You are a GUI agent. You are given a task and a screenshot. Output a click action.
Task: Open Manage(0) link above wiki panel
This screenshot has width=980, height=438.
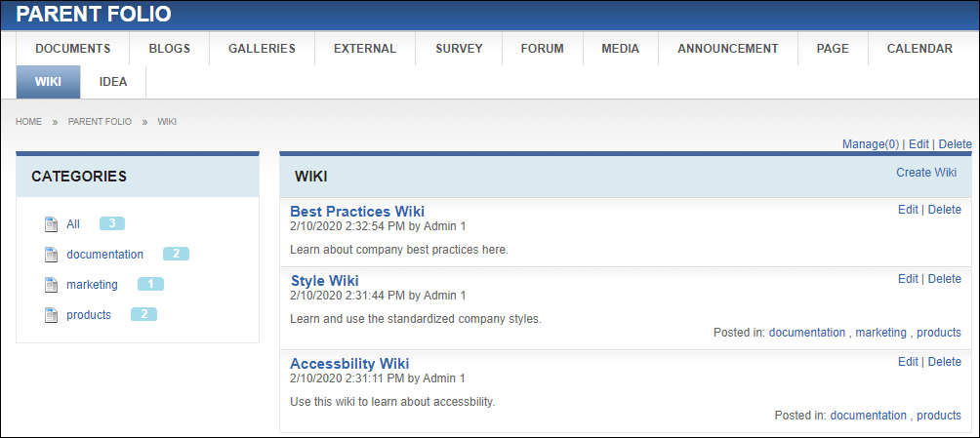click(871, 144)
